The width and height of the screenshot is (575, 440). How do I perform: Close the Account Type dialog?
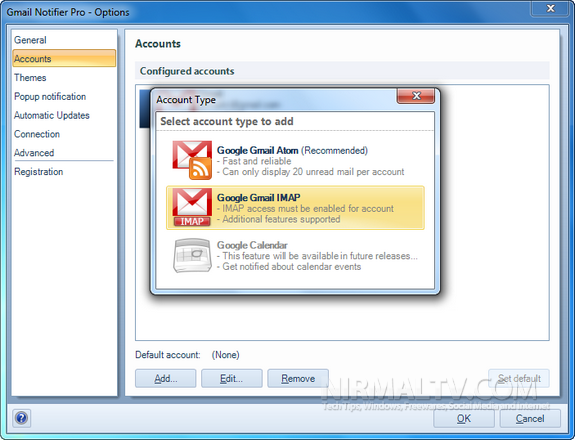416,96
